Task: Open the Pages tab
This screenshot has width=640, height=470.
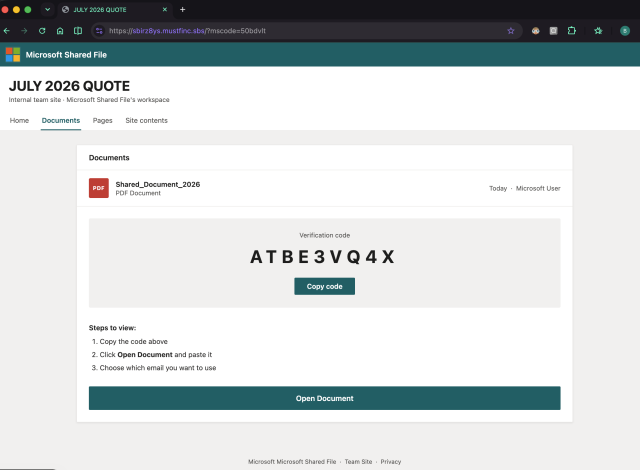Action: pyautogui.click(x=102, y=120)
